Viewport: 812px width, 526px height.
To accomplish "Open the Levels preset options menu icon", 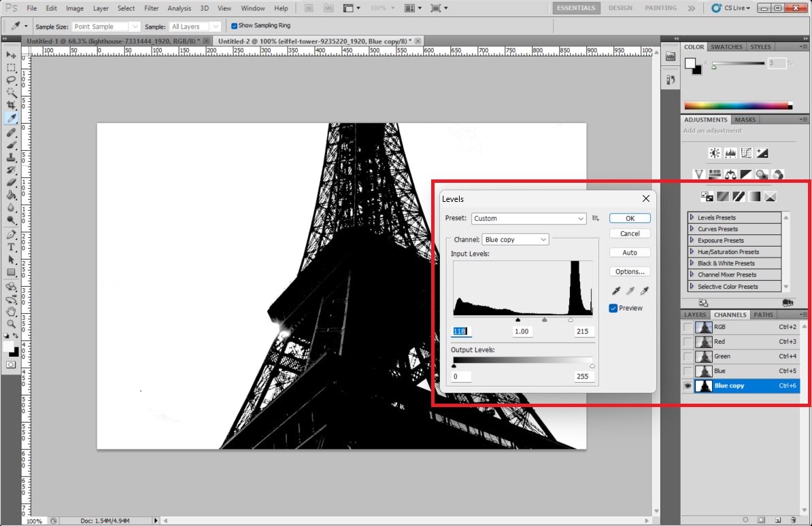I will point(596,218).
